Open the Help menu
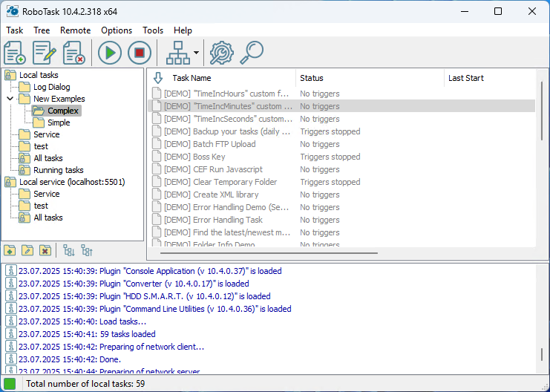The image size is (550, 392). coord(183,30)
